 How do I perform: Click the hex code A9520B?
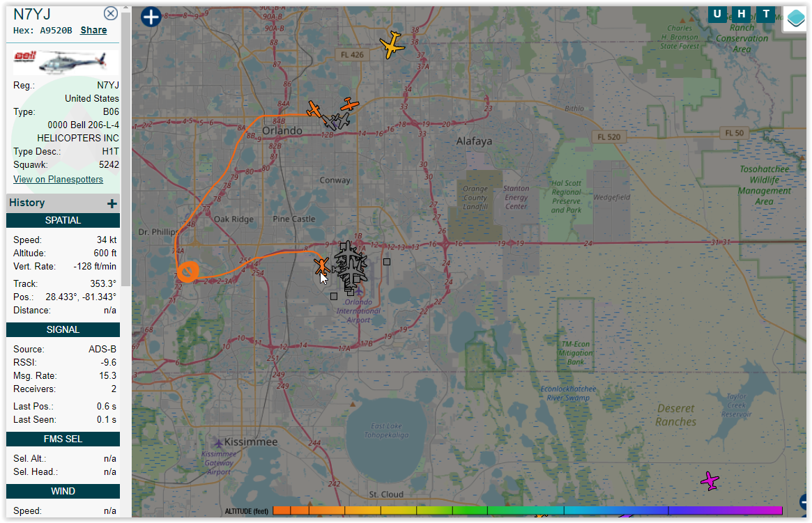56,31
